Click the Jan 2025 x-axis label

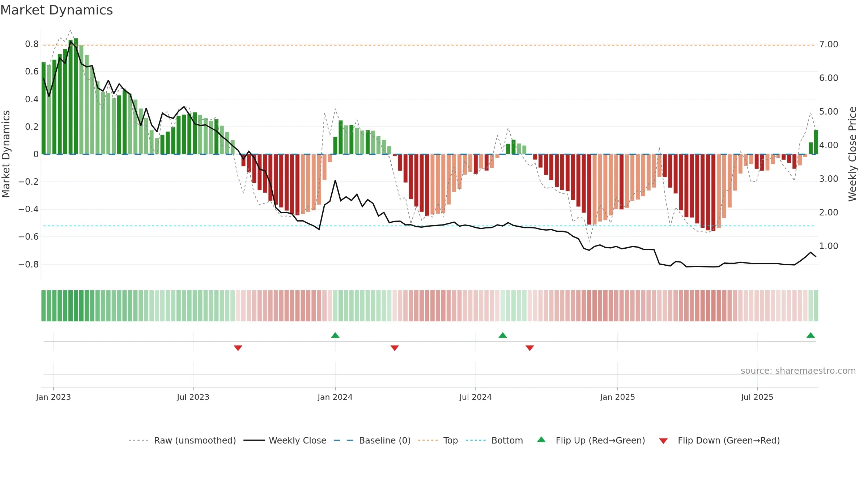pos(618,397)
